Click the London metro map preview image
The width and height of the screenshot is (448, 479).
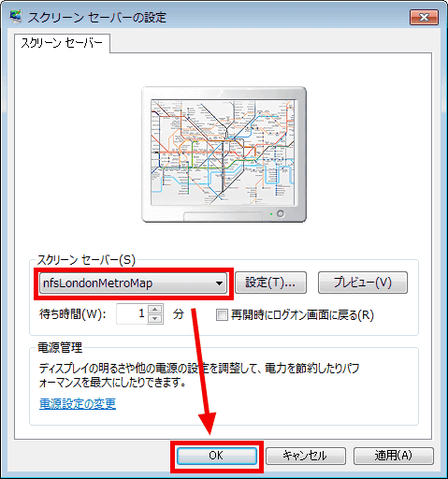click(223, 152)
